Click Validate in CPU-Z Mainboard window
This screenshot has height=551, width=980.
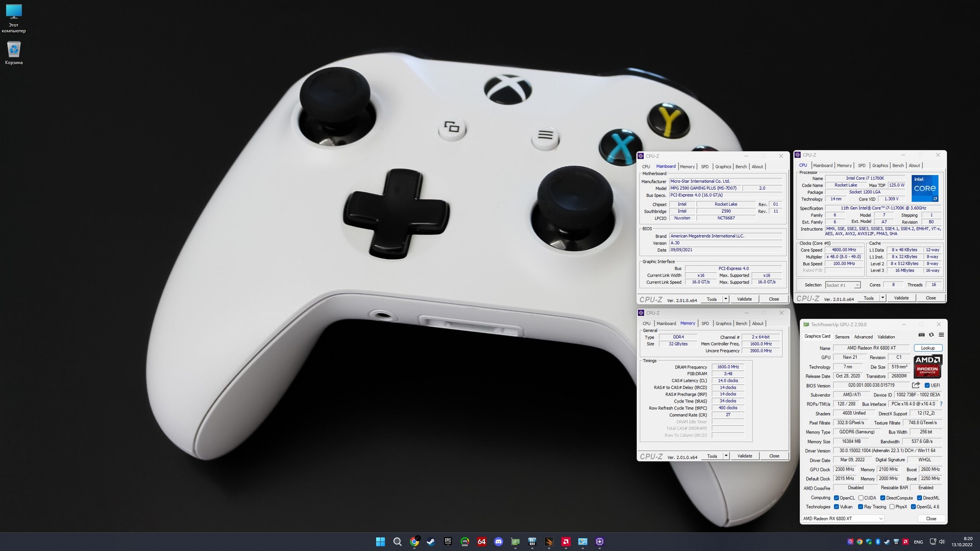pos(744,299)
